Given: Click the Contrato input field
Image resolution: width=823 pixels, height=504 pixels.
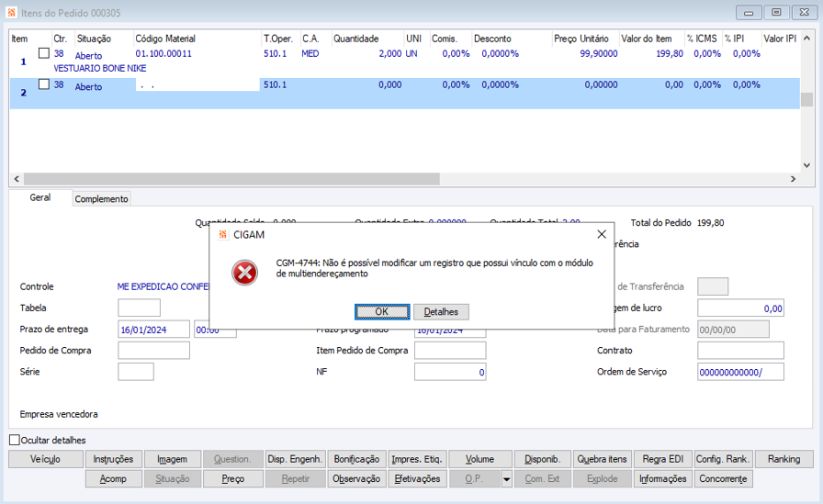Looking at the screenshot, I should pyautogui.click(x=740, y=351).
